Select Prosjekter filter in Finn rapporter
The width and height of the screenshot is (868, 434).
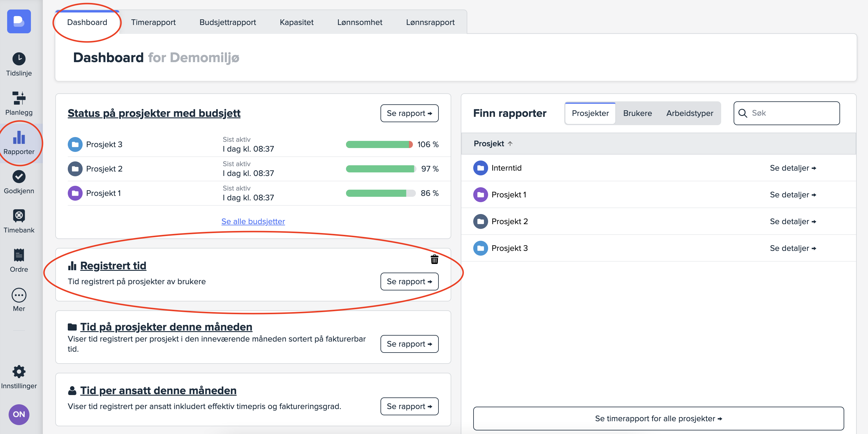(x=590, y=113)
